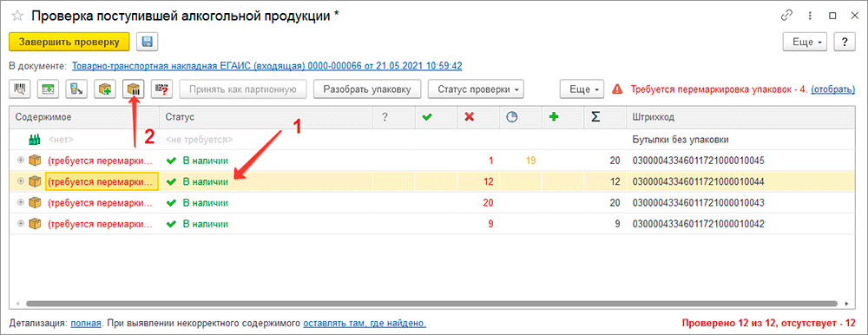Image resolution: width=868 pixels, height=335 pixels.
Task: Expand the package row ending 10044
Action: click(x=21, y=181)
